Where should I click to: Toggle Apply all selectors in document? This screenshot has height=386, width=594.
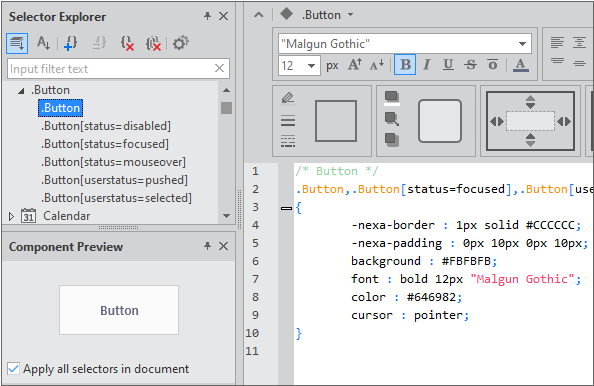(14, 369)
